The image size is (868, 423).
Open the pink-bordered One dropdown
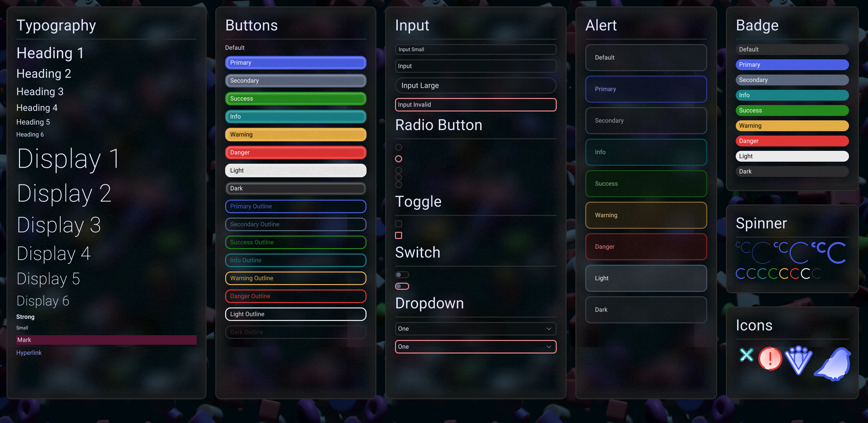tap(476, 347)
